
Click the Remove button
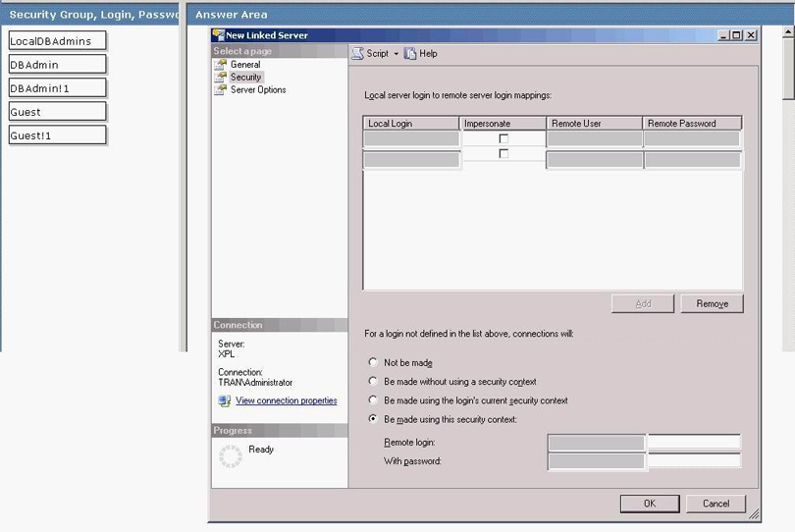712,304
